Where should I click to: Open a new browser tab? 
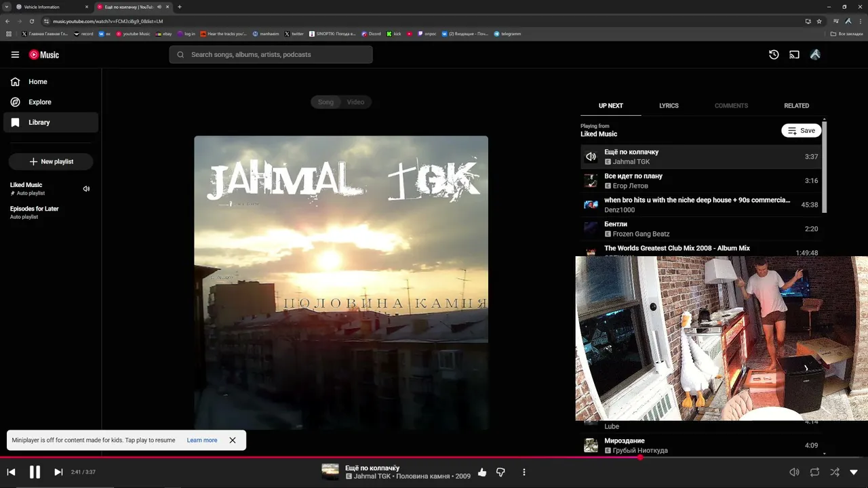point(180,7)
